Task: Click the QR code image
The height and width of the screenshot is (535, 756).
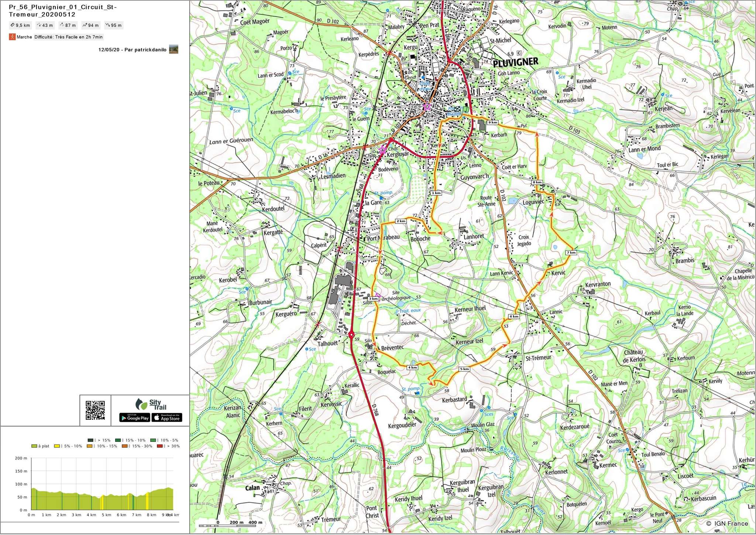Action: coord(95,410)
